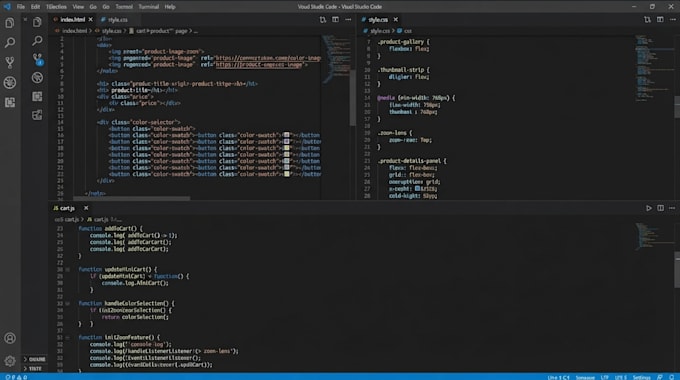
Task: Open Source Control icon without a badge
Action: point(10,62)
